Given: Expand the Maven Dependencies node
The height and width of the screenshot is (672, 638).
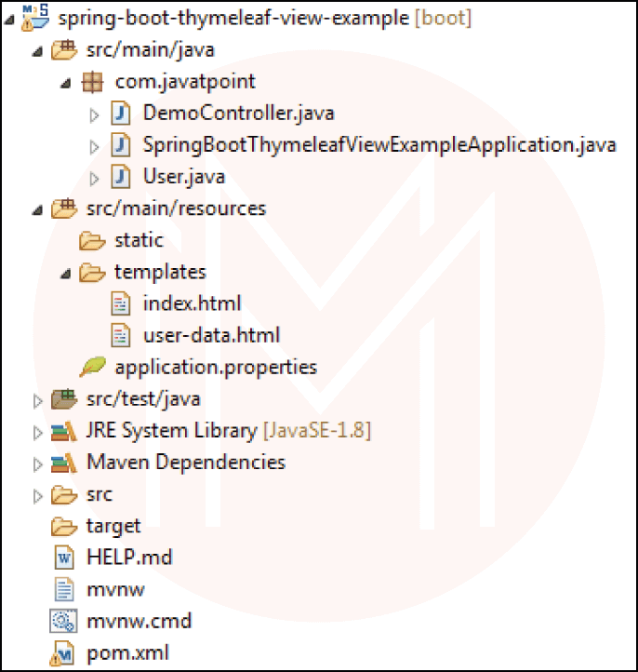Looking at the screenshot, I should pyautogui.click(x=37, y=463).
